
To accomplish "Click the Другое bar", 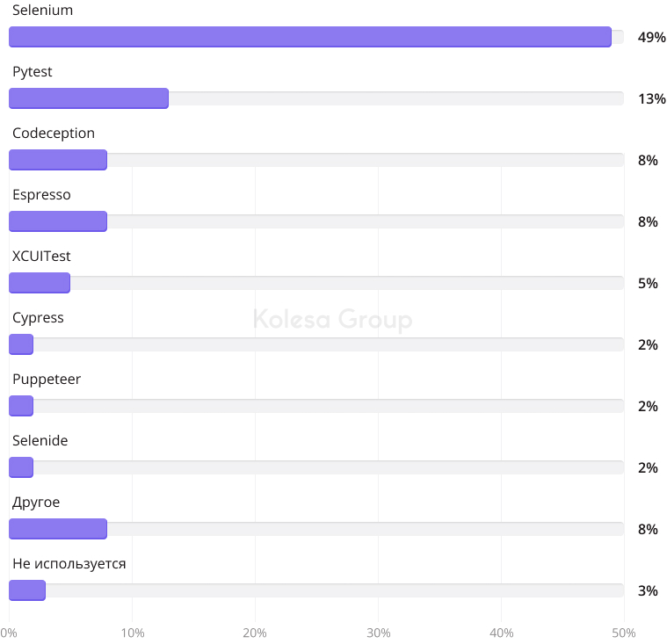I will click(58, 529).
